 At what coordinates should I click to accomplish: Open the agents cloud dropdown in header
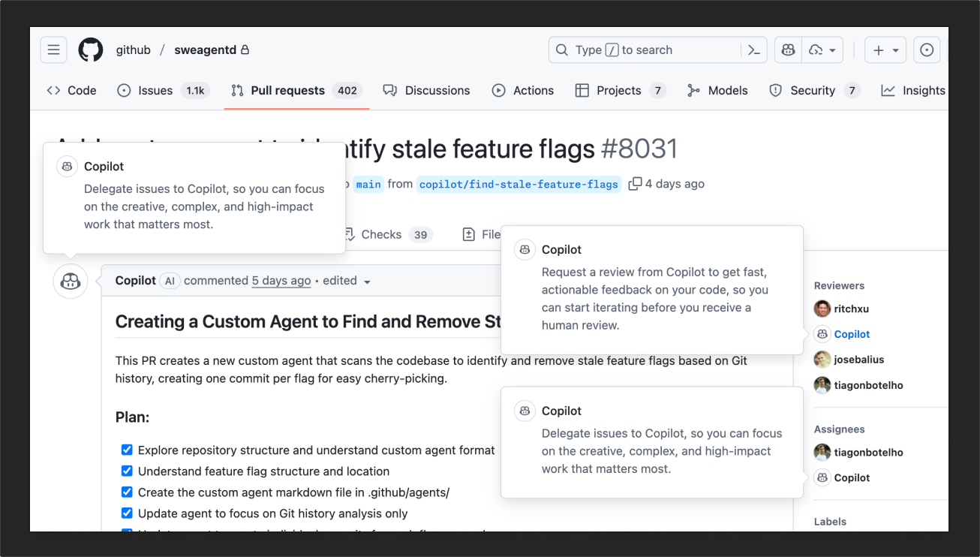pos(822,50)
